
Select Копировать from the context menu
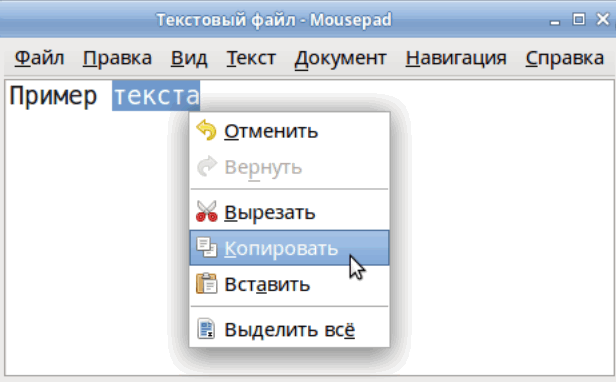point(290,248)
